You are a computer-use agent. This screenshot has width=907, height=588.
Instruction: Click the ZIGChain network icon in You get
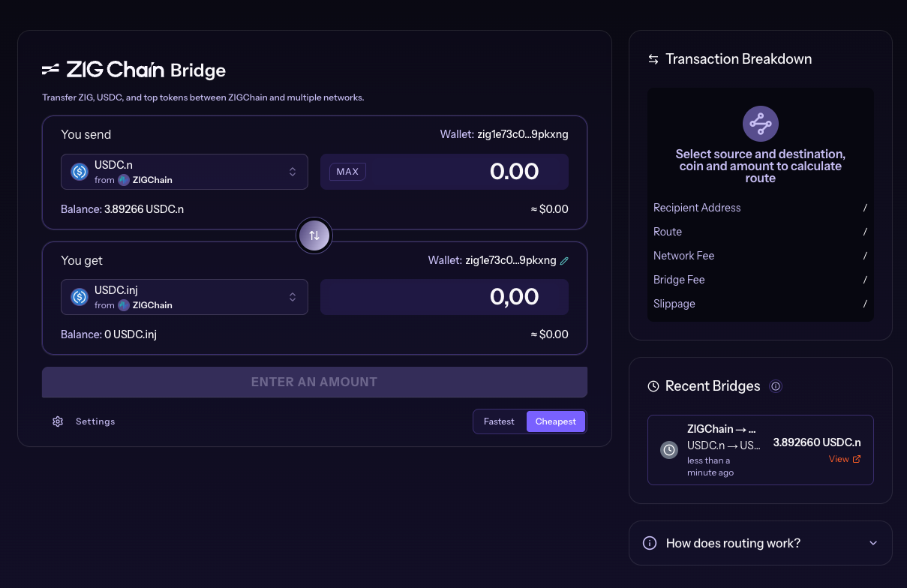click(x=124, y=305)
